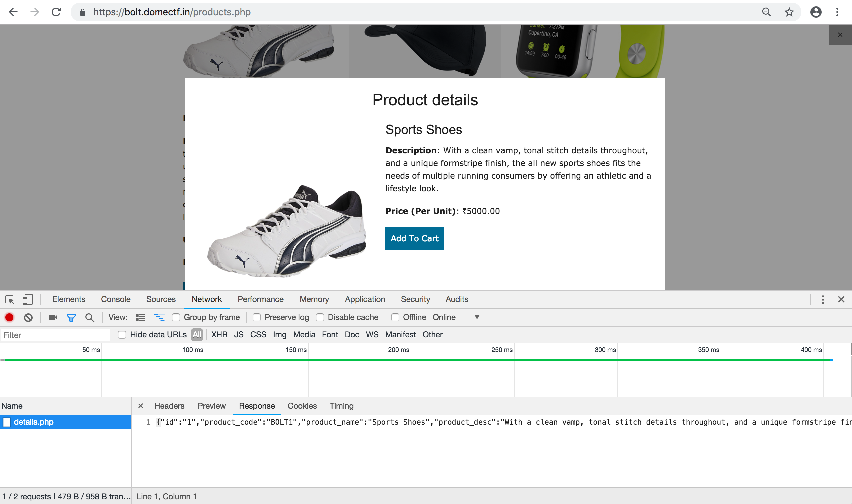Image resolution: width=852 pixels, height=504 pixels.
Task: Check the Disable cache checkbox
Action: pos(320,317)
